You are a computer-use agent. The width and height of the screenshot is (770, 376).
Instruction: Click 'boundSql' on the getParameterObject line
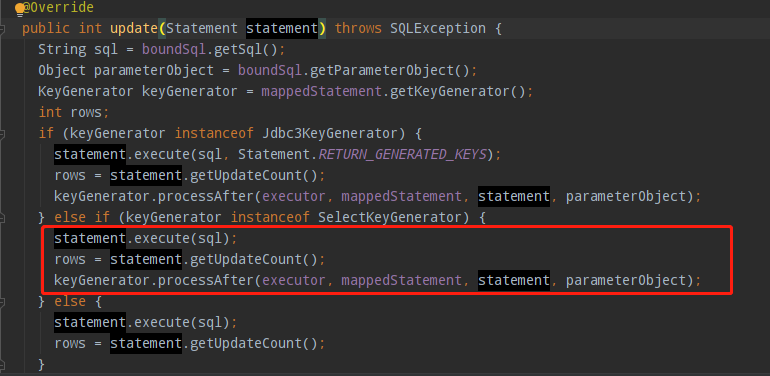(x=270, y=71)
